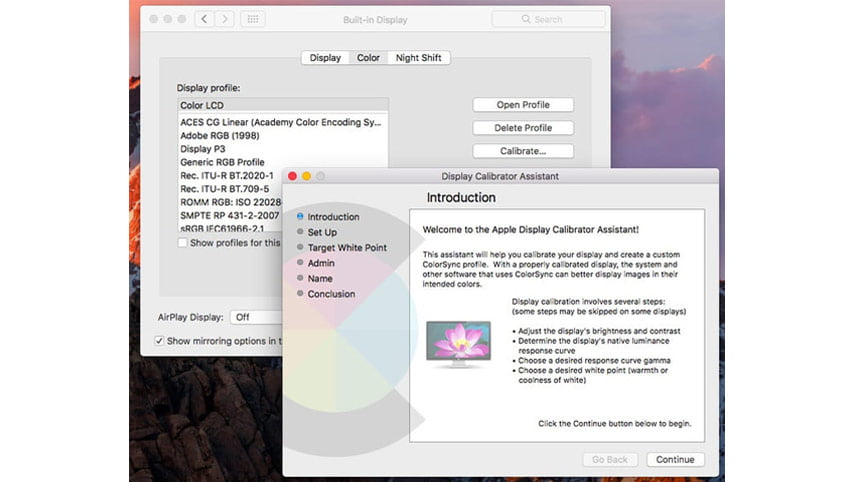Select ACES CG Linear profile
856x482 pixels.
click(283, 122)
